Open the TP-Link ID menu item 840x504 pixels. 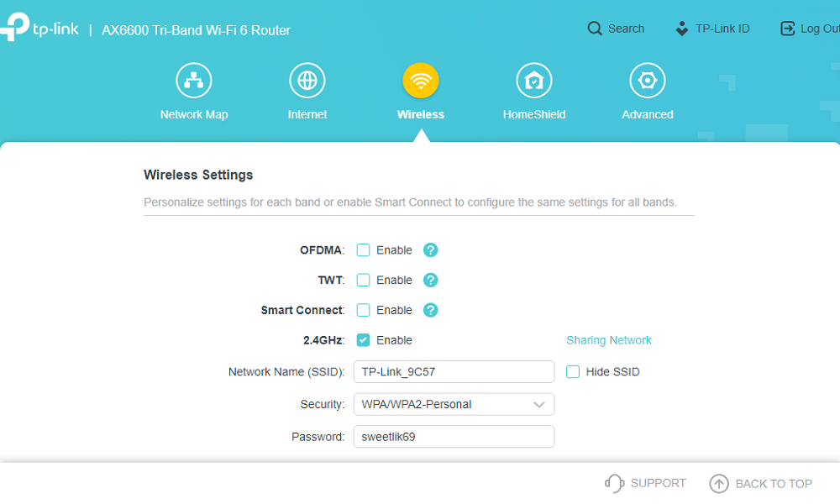point(712,29)
